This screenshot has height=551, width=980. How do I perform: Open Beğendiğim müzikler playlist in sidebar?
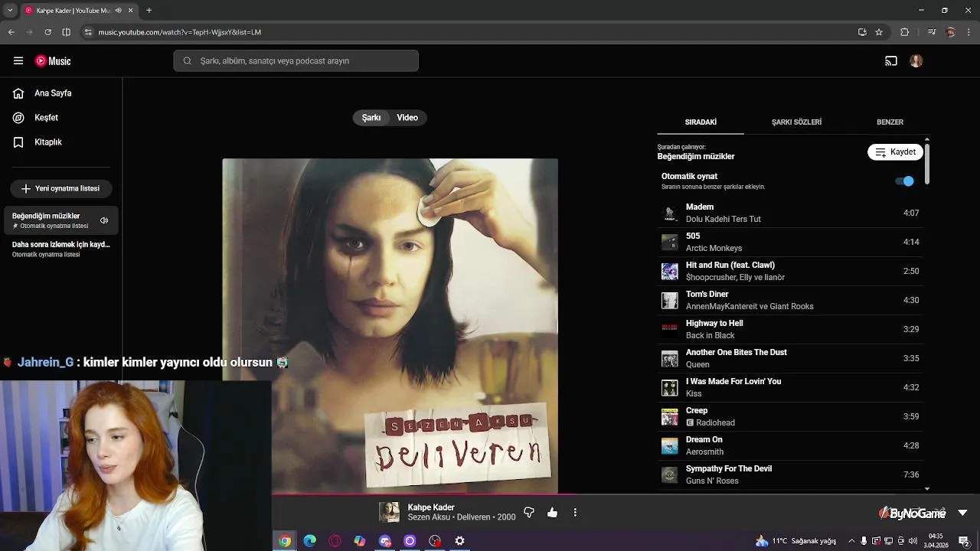61,220
